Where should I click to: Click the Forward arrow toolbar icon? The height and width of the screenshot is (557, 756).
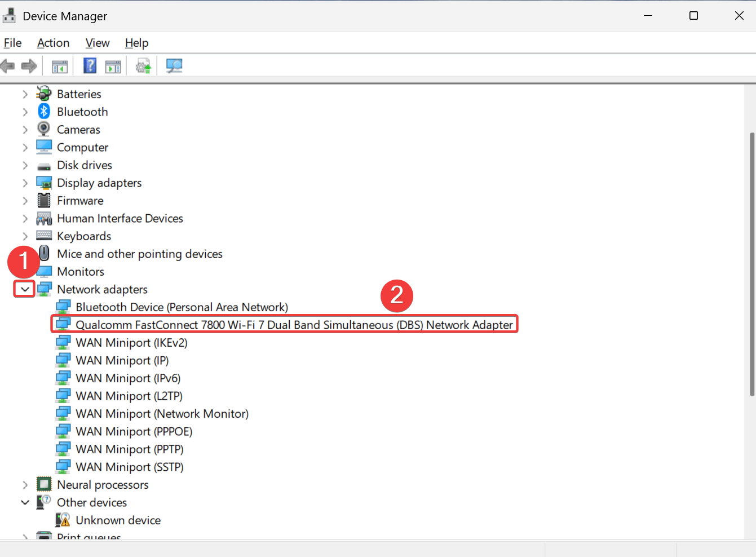click(x=29, y=66)
